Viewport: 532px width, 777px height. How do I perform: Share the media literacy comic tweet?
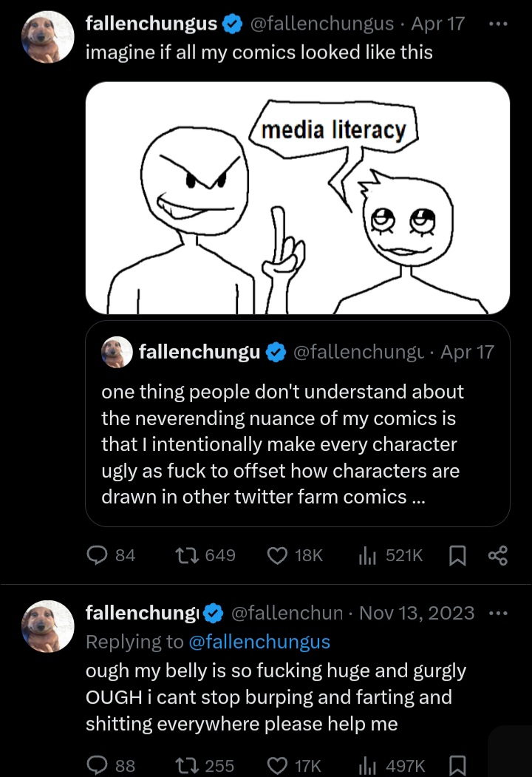498,555
